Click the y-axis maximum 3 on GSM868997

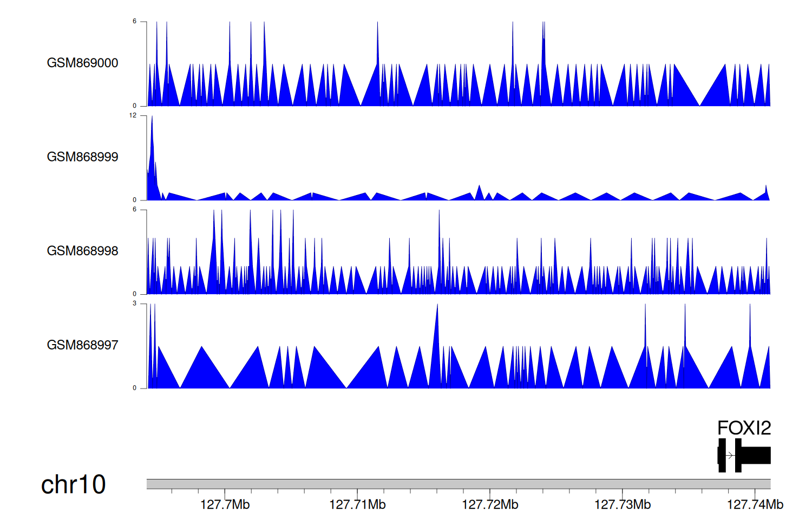pos(134,303)
